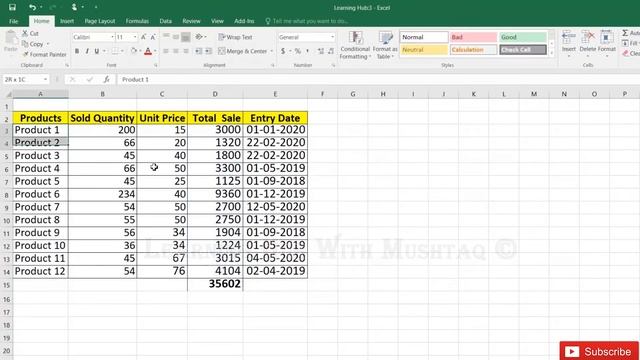Undo the last action

(32, 7)
